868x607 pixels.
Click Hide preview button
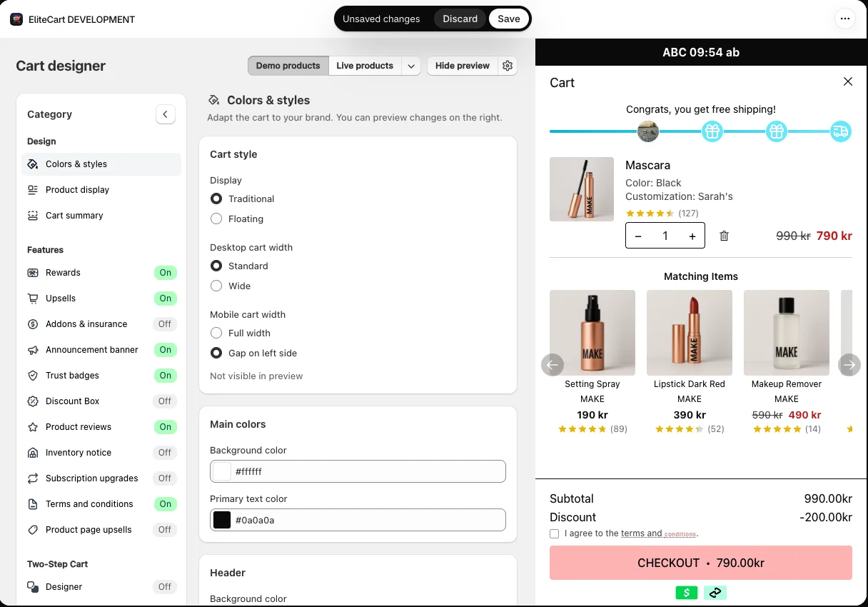point(463,66)
